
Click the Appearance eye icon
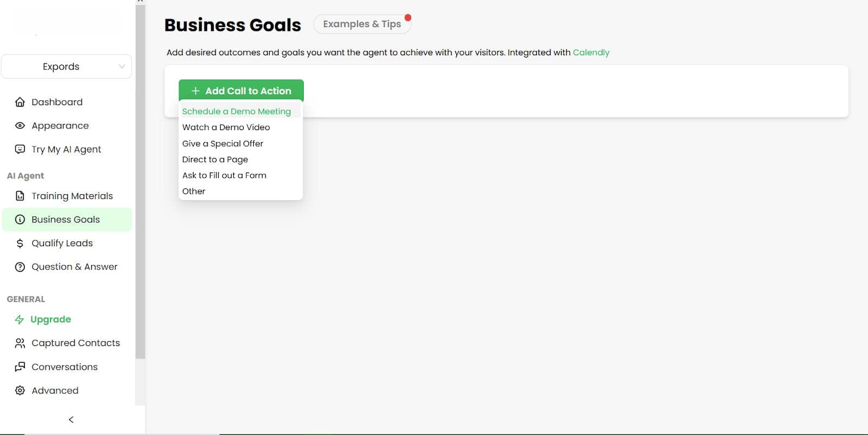tap(20, 125)
